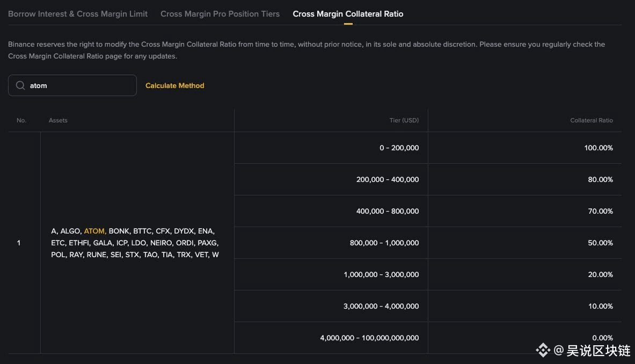Select the 200,000 - 400,000 tier cell
This screenshot has height=364, width=635.
tap(388, 179)
